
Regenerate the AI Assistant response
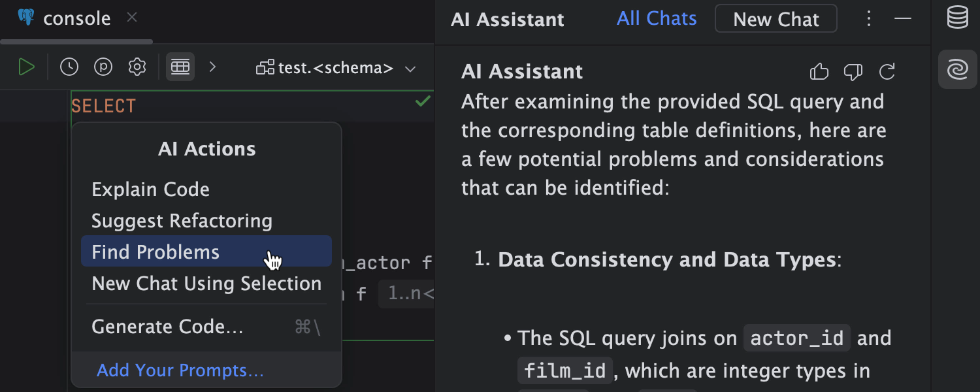(887, 72)
